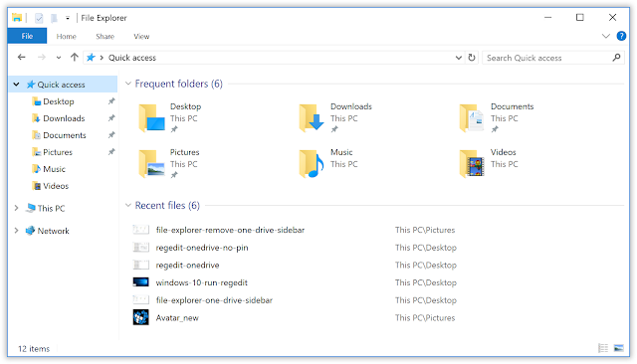Open Pictures in the navigation pane
Viewport: 637px width, 364px height.
coord(58,152)
